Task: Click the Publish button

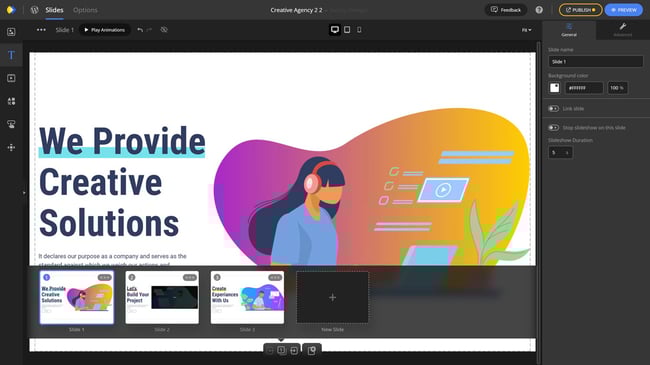Action: click(580, 10)
